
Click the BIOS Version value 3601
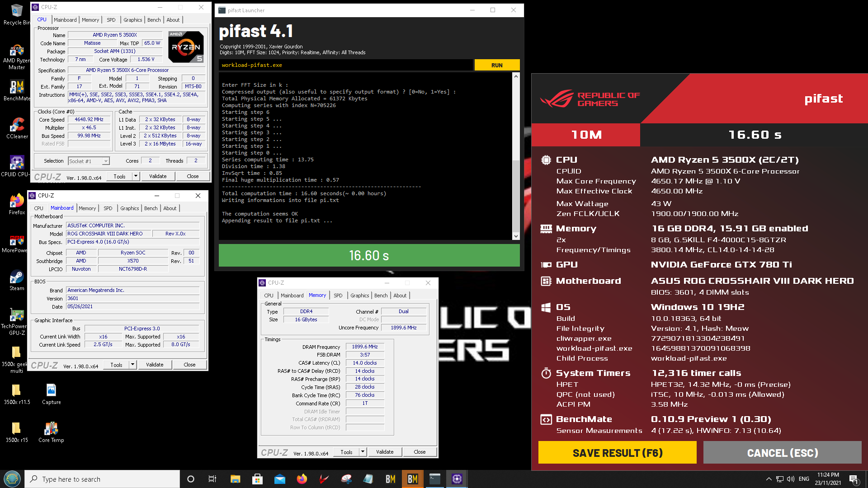tap(133, 299)
